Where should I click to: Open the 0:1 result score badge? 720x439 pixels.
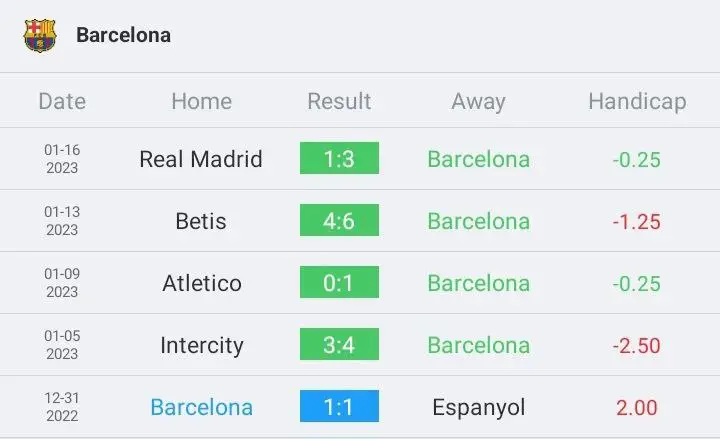[x=339, y=282]
